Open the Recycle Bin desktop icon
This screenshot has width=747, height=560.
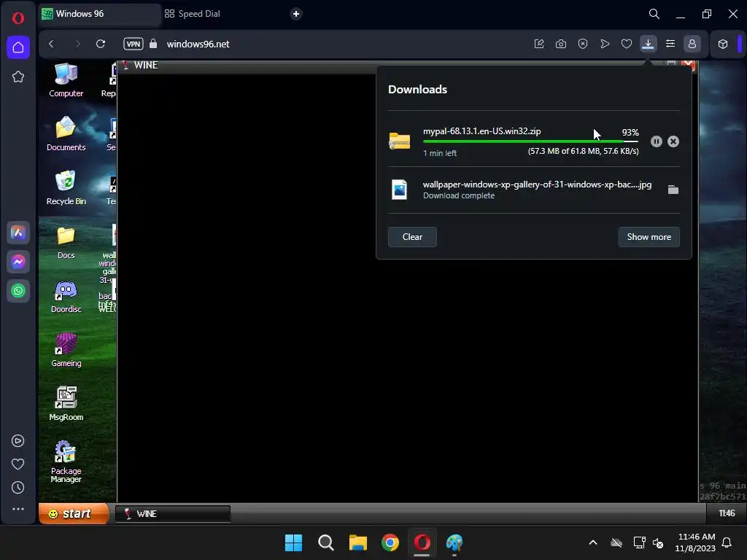click(x=66, y=187)
